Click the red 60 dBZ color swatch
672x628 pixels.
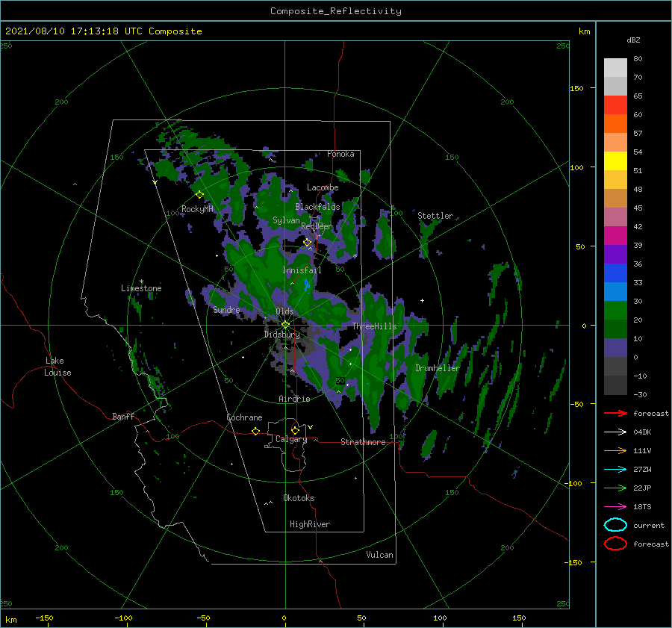click(615, 105)
